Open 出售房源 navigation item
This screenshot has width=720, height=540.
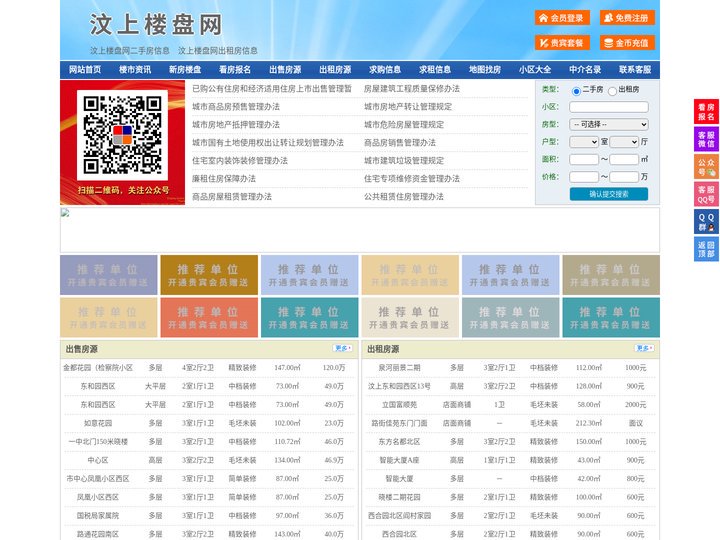(285, 70)
